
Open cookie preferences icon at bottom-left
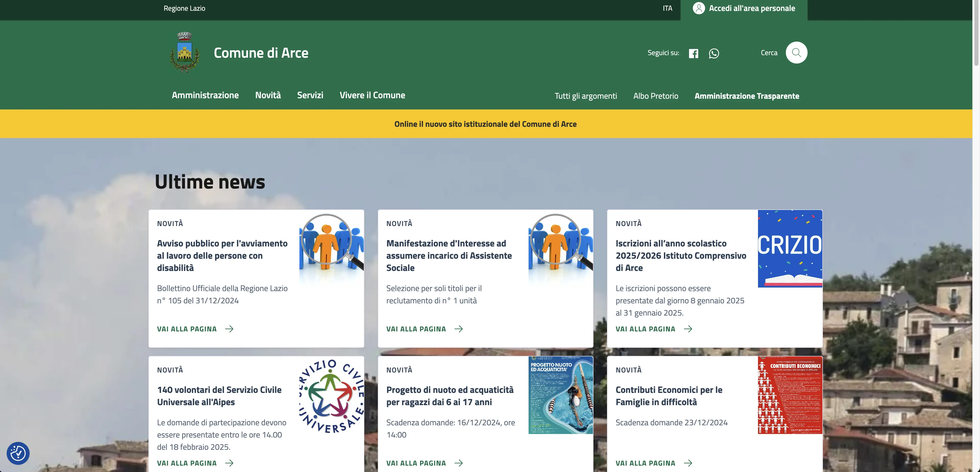click(18, 453)
